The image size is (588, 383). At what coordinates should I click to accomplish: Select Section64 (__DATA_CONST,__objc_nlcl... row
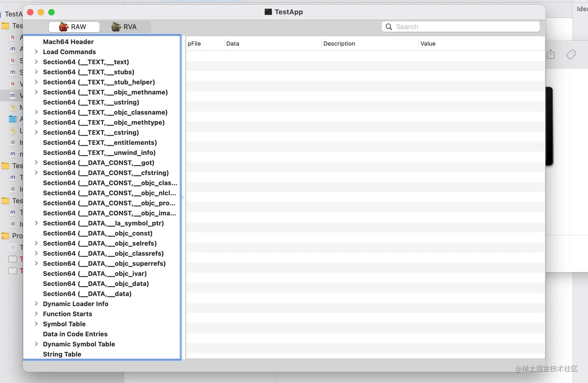tap(102, 193)
